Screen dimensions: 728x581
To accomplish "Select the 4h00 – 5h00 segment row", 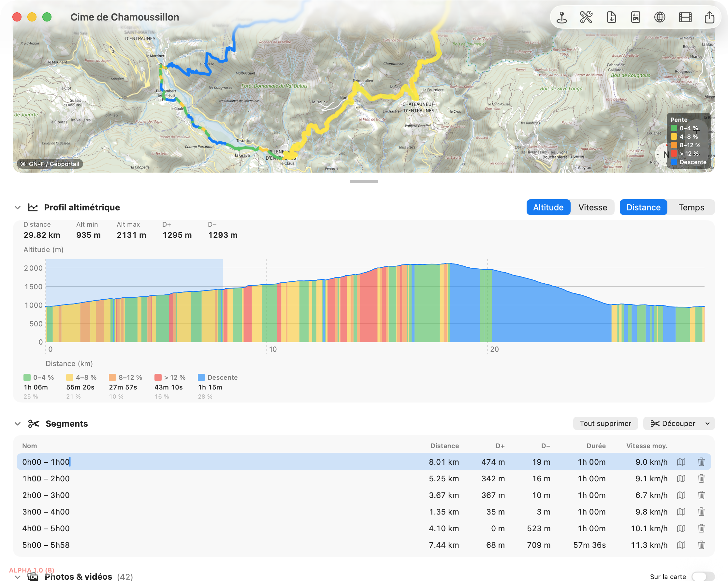I will 364,528.
